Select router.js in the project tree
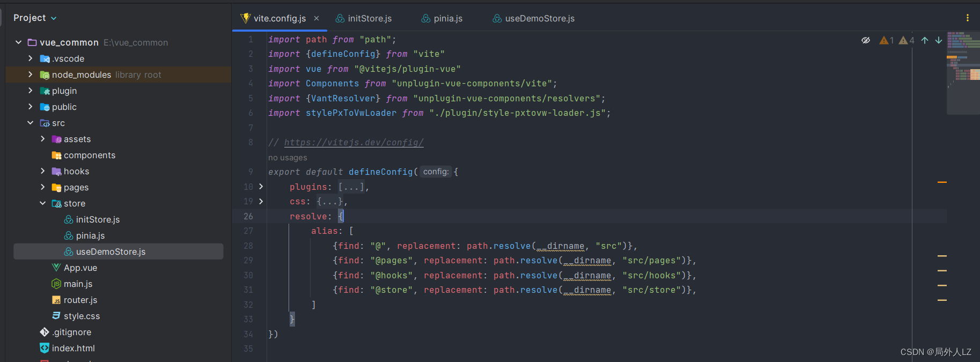The height and width of the screenshot is (362, 980). (x=80, y=300)
